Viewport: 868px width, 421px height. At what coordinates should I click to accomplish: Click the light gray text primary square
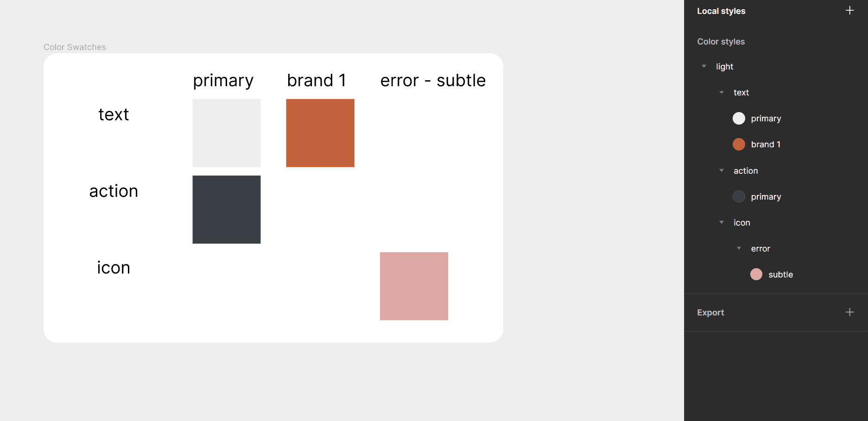coord(227,133)
